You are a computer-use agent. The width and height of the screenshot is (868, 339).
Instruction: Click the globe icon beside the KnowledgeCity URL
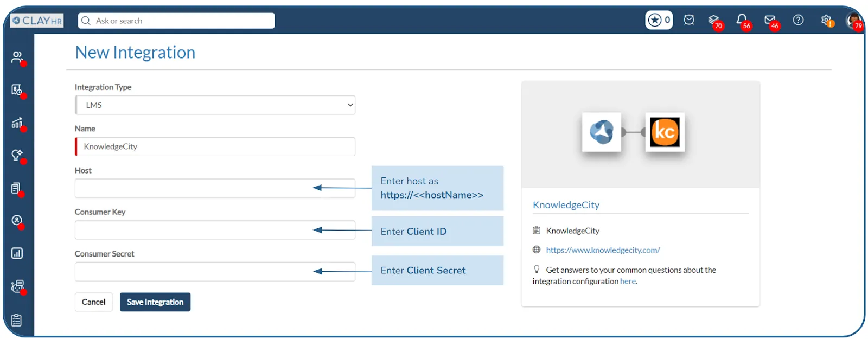coord(537,250)
